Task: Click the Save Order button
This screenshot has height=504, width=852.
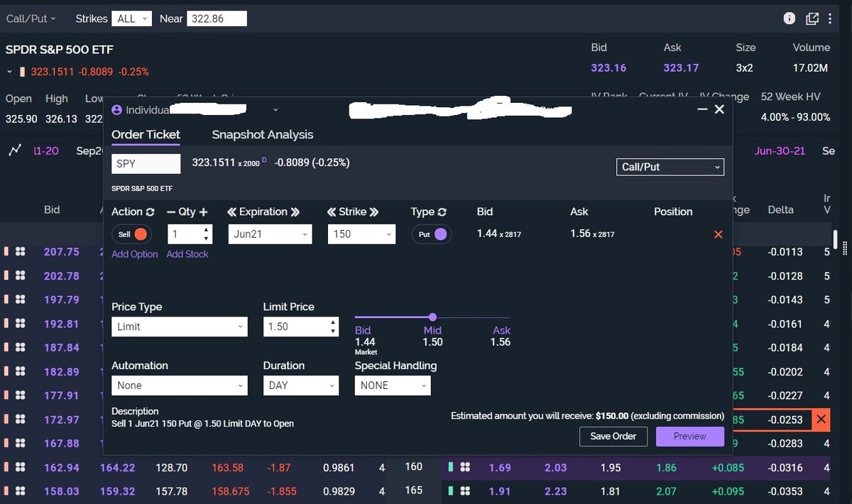Action: click(613, 437)
